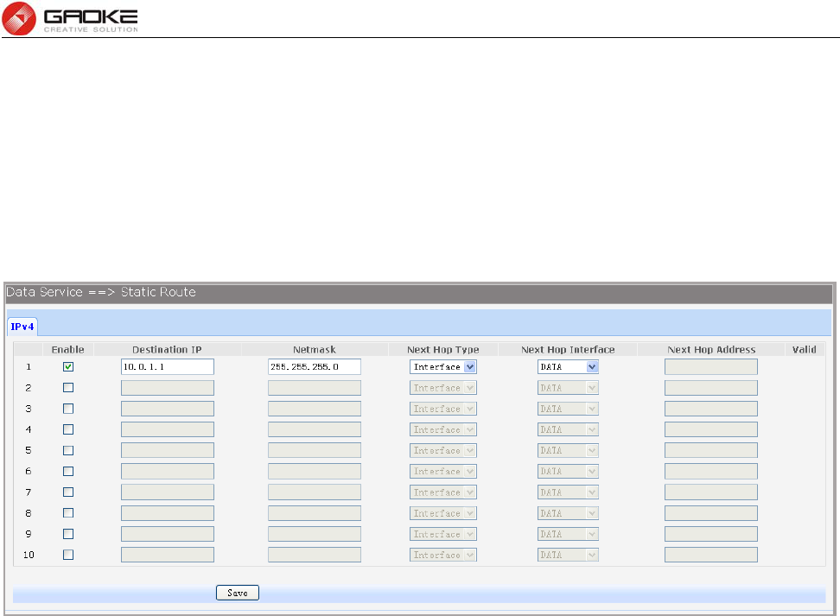Screen dimensions: 840x616
Task: Uncheck the Enable checkbox for route 1
Action: [x=68, y=367]
